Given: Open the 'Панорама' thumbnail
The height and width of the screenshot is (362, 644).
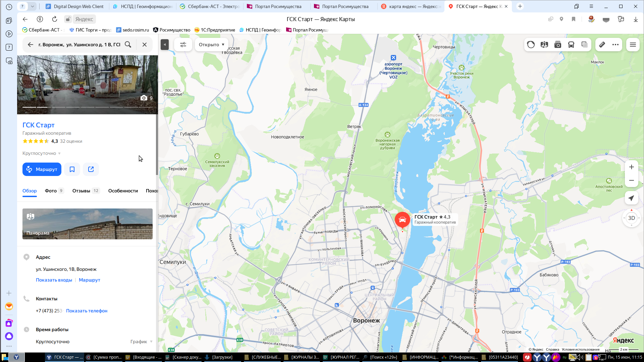Looking at the screenshot, I should click(x=88, y=224).
